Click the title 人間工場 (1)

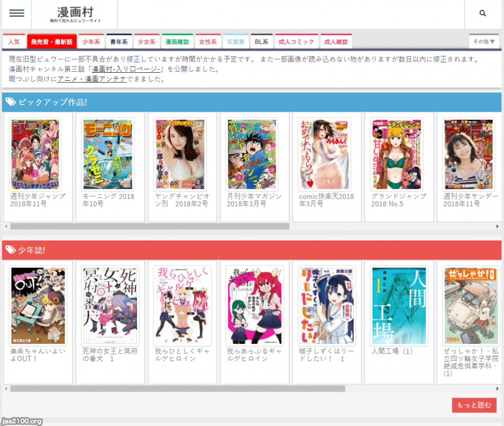392,351
